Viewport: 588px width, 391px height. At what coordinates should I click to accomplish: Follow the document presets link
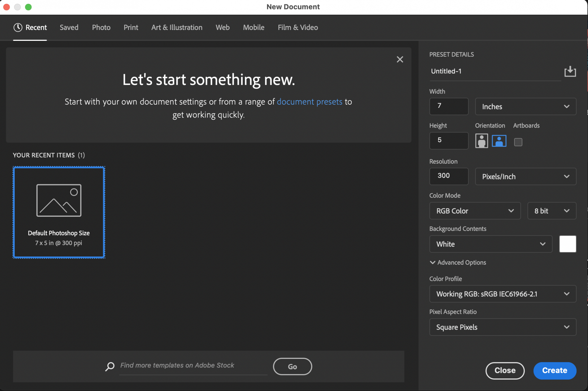coord(309,102)
